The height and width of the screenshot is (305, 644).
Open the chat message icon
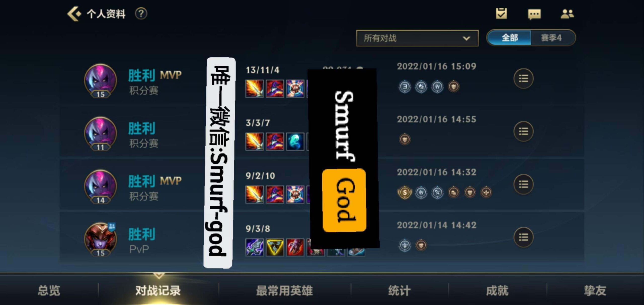534,14
